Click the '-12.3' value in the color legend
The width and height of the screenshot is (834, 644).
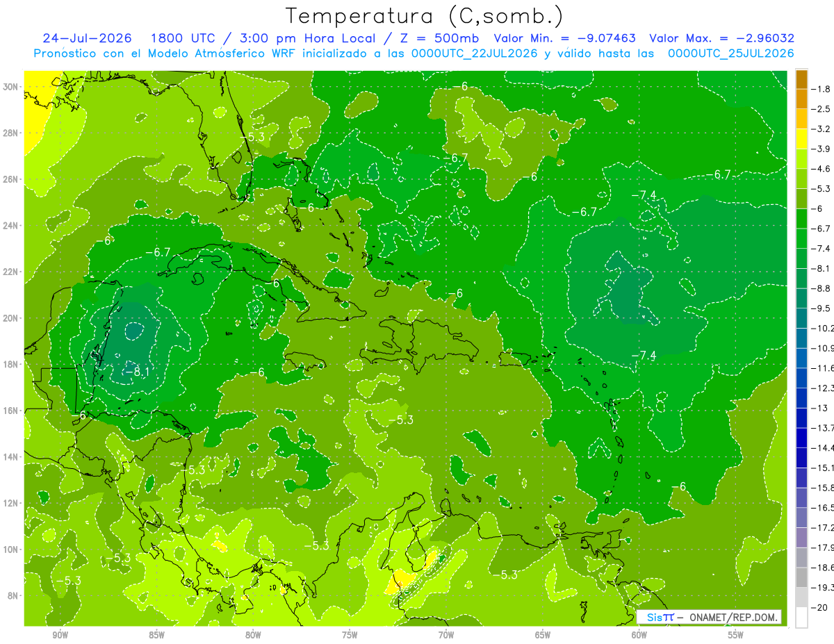click(x=823, y=388)
